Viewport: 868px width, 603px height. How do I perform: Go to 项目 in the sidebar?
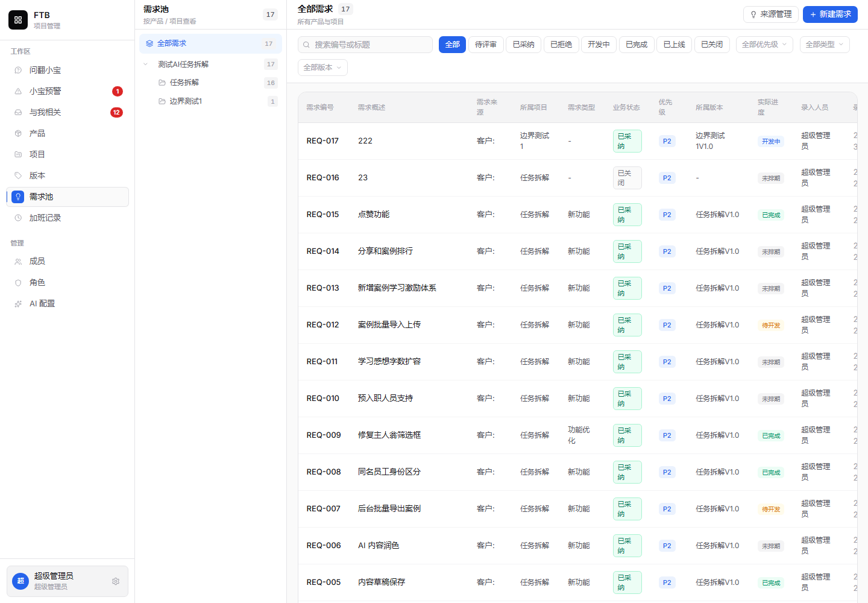point(68,154)
